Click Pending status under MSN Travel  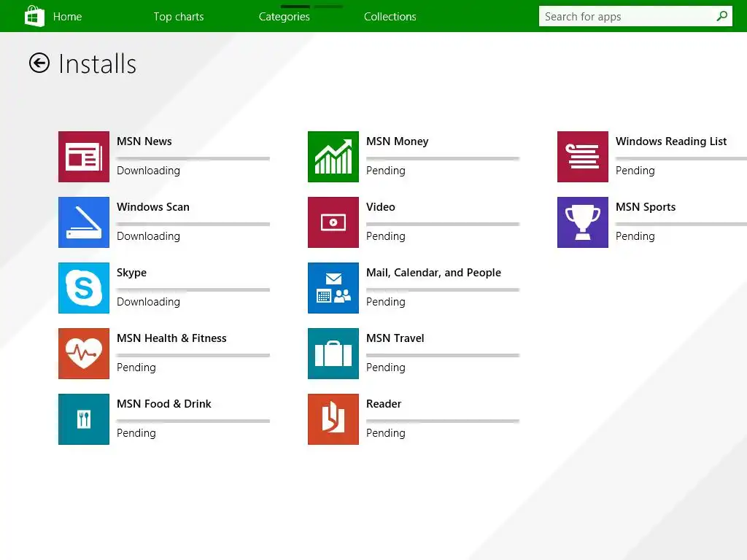click(x=385, y=368)
